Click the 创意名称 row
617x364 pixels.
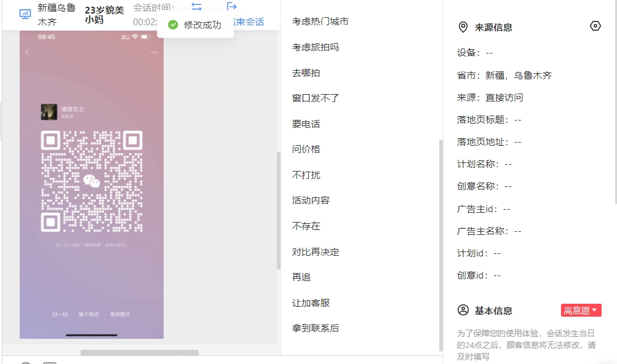coord(484,186)
